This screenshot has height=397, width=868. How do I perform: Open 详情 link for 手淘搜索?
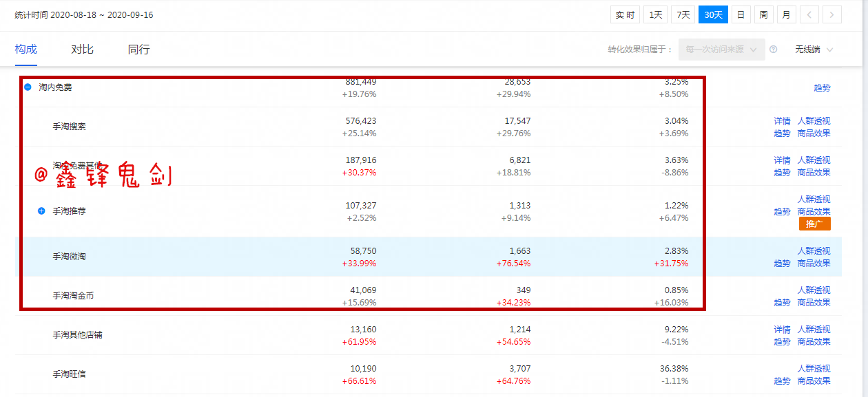coord(782,121)
